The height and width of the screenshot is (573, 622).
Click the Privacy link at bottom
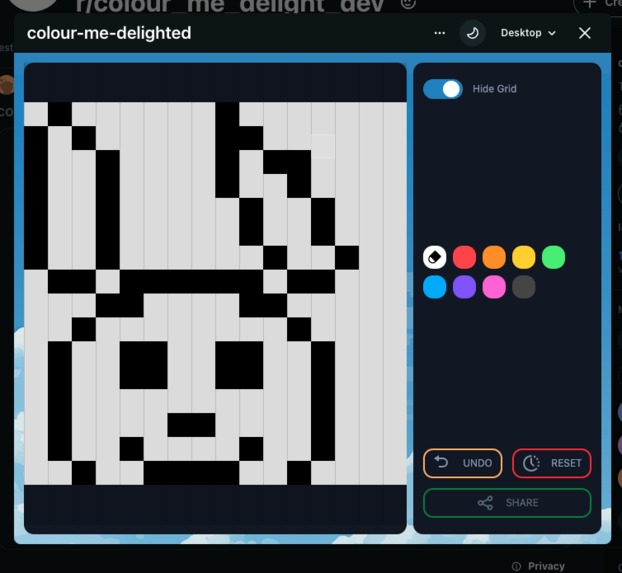546,566
